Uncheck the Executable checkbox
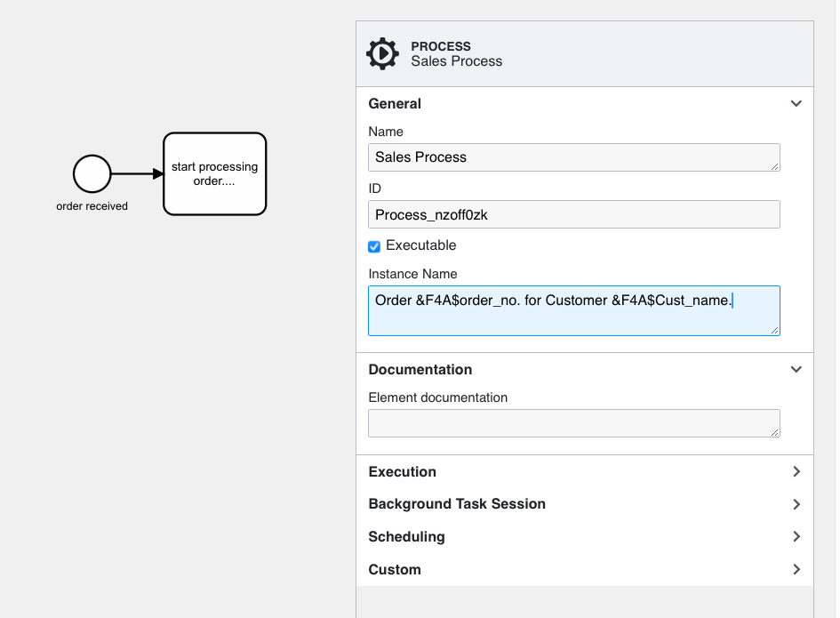This screenshot has height=618, width=840. 374,246
